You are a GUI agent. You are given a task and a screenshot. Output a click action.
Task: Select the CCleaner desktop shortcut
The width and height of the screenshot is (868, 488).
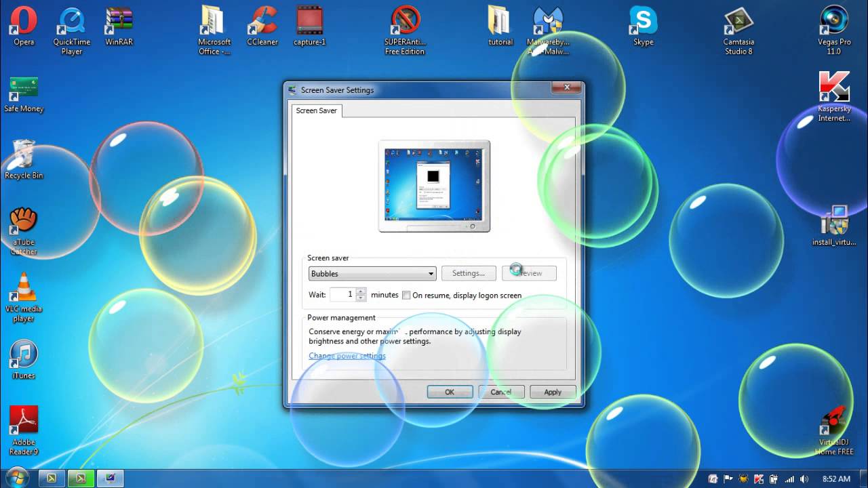click(x=262, y=26)
